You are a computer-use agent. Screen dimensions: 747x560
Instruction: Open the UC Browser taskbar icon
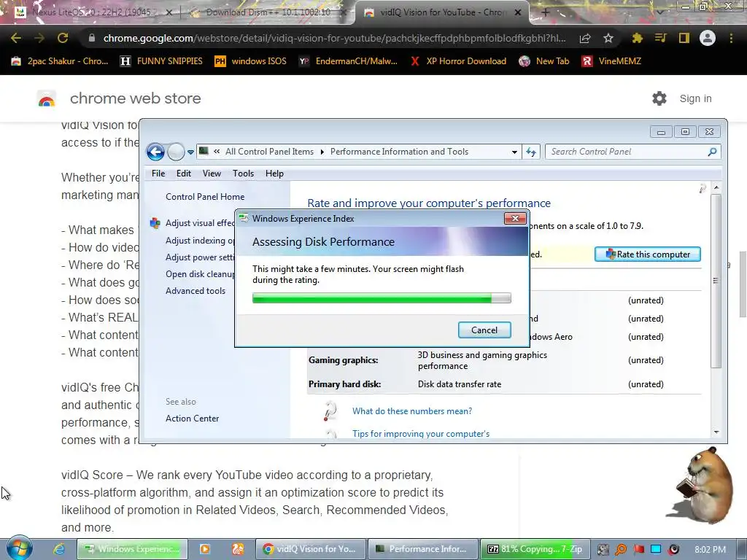[x=238, y=549]
